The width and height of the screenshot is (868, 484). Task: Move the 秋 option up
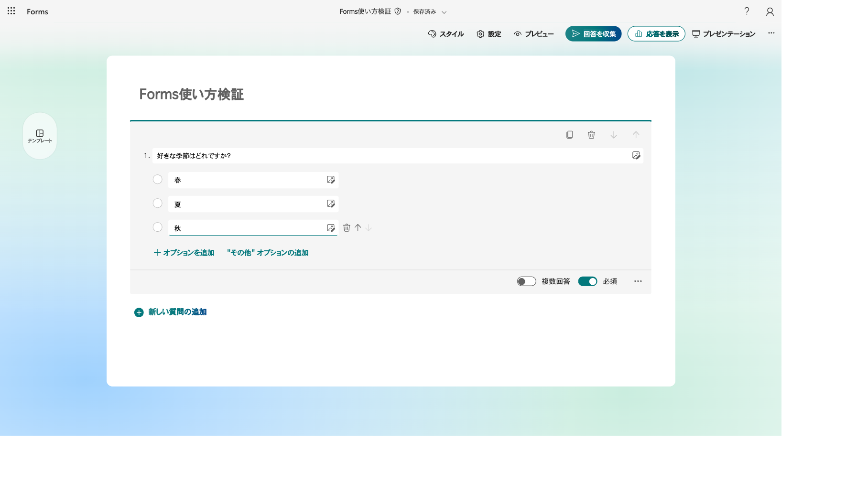(358, 228)
